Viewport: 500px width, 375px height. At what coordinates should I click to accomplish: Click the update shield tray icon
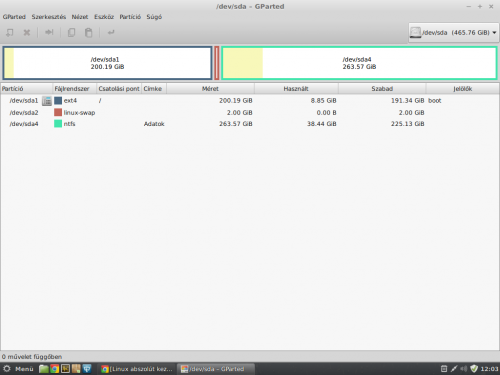pyautogui.click(x=474, y=369)
